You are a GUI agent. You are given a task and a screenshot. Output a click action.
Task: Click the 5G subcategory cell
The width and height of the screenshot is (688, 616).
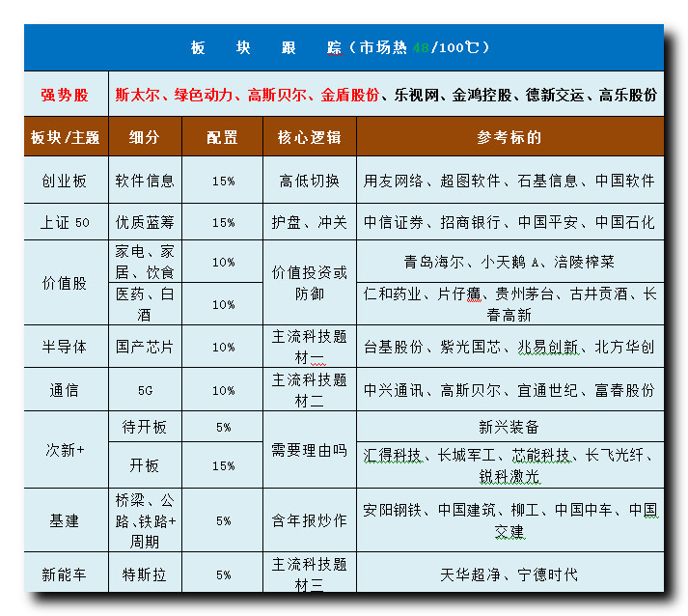pyautogui.click(x=144, y=390)
